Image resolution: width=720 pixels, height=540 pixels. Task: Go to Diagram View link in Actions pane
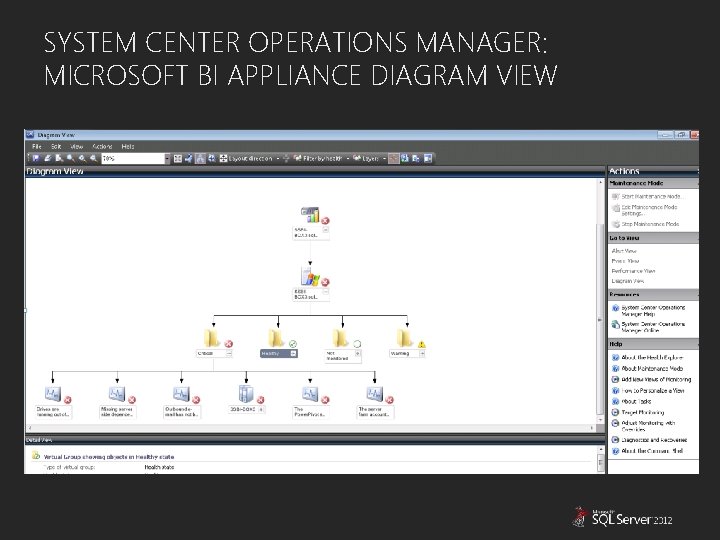628,281
